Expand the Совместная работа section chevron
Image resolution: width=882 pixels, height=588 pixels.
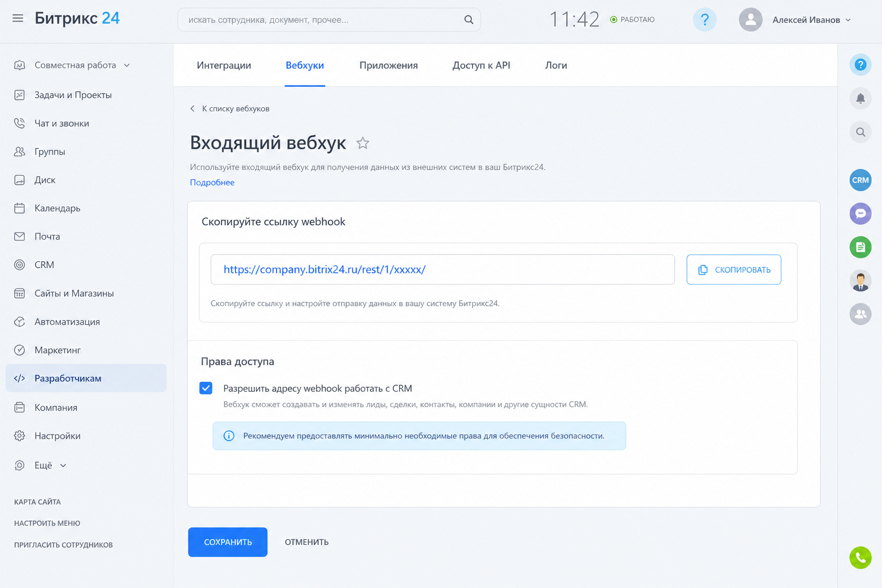(127, 65)
